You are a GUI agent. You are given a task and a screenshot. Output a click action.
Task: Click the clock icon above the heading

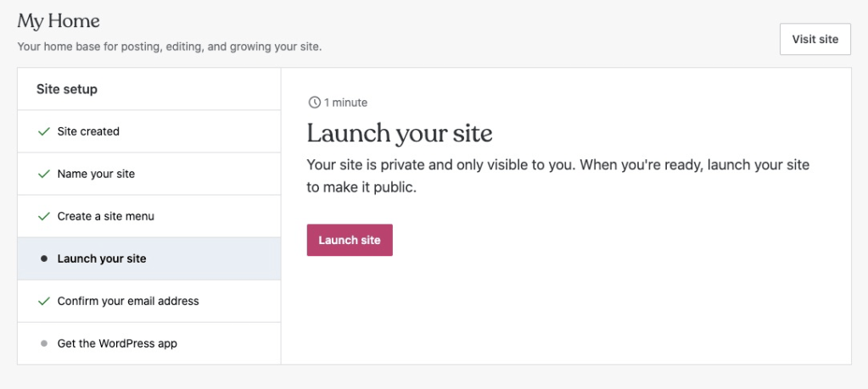tap(314, 103)
